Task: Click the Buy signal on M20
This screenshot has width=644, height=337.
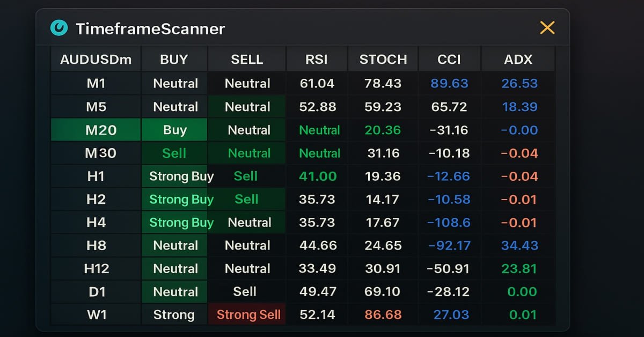Action: (174, 129)
